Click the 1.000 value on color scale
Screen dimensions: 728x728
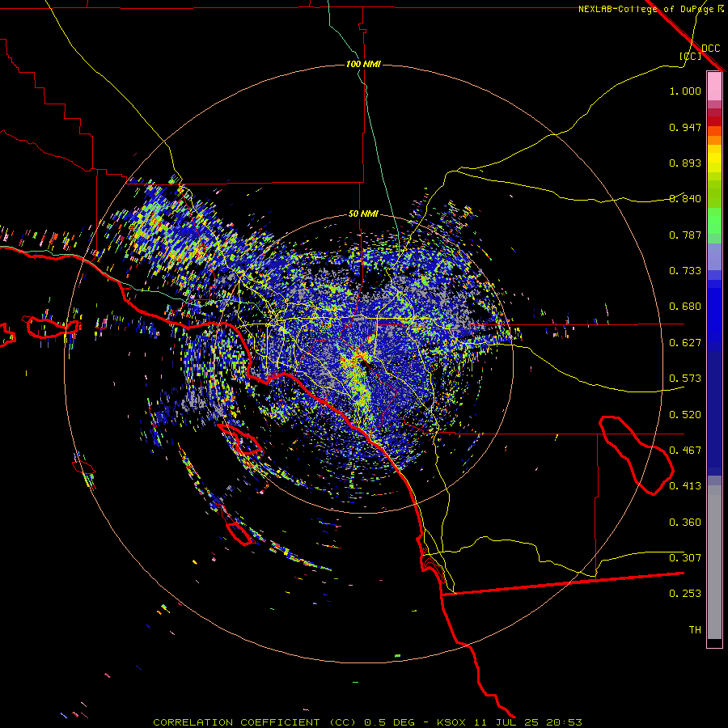[685, 91]
